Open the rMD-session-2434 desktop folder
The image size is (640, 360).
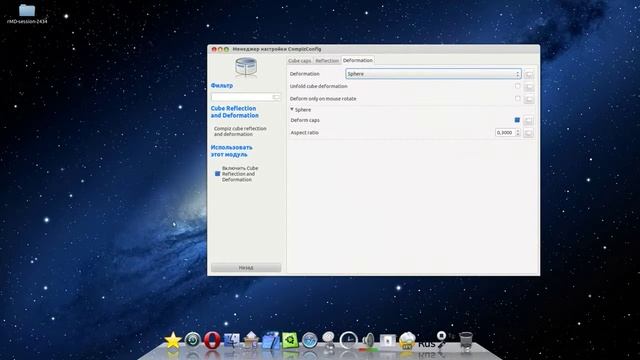click(x=27, y=13)
